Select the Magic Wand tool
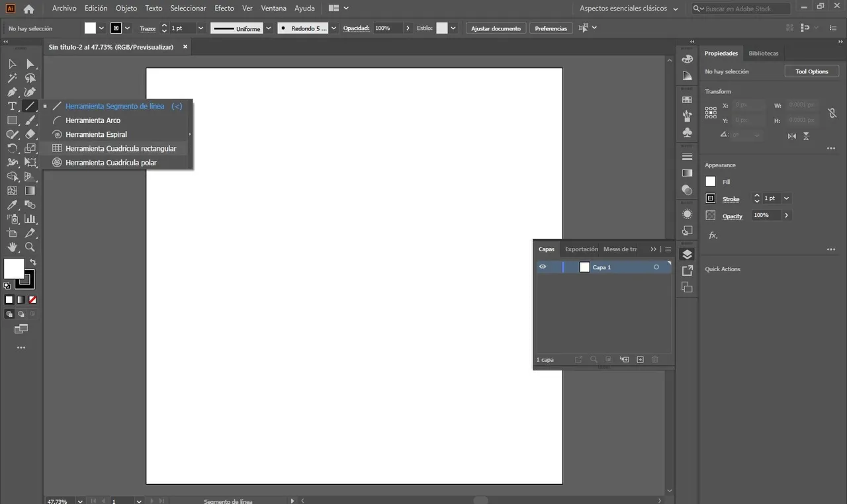This screenshot has width=847, height=504. click(x=12, y=78)
